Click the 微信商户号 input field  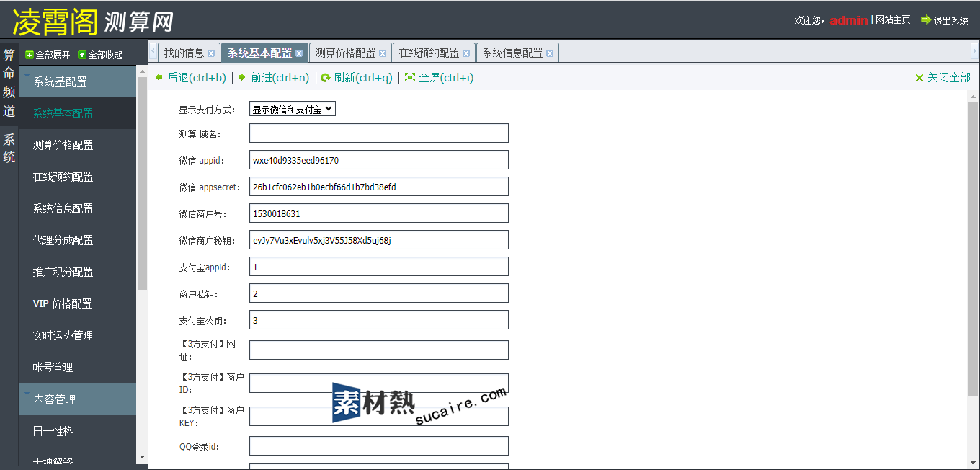coord(379,213)
